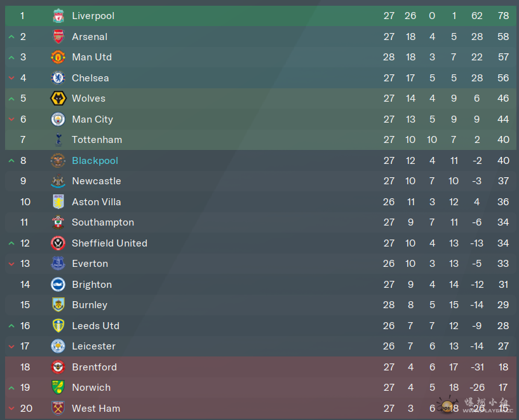
Task: Click the Man Utd crest icon
Action: pos(58,57)
